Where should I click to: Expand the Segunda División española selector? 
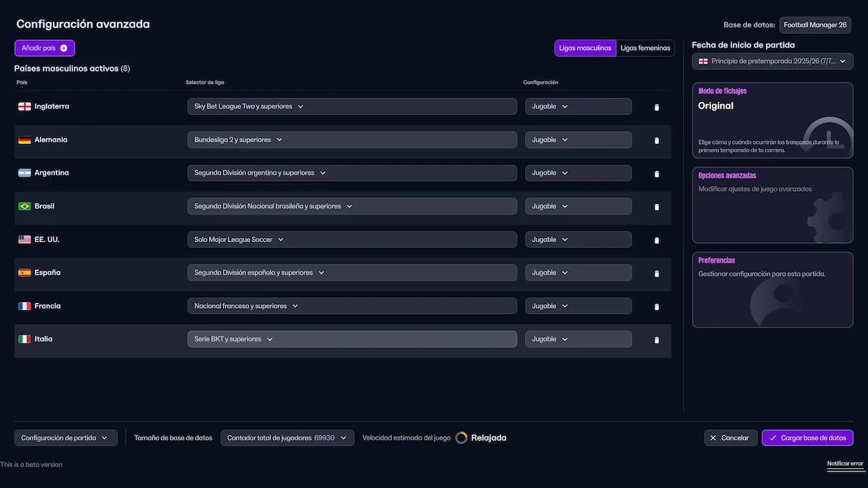point(352,273)
